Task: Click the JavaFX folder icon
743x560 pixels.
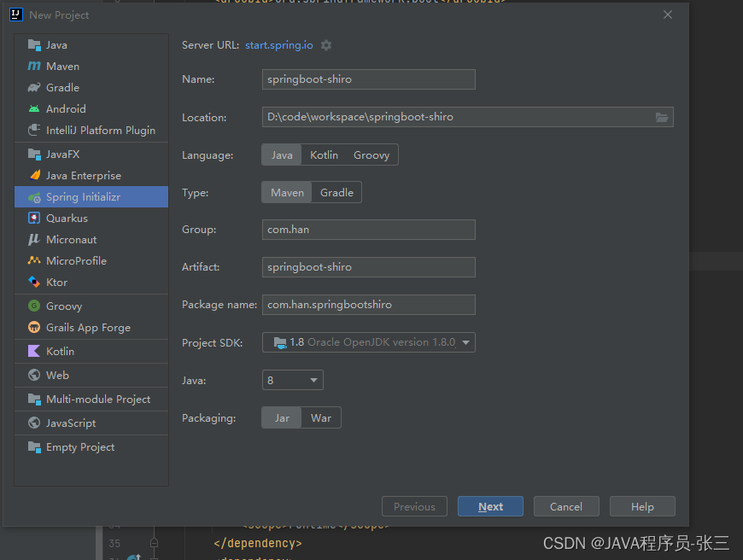Action: [x=34, y=155]
